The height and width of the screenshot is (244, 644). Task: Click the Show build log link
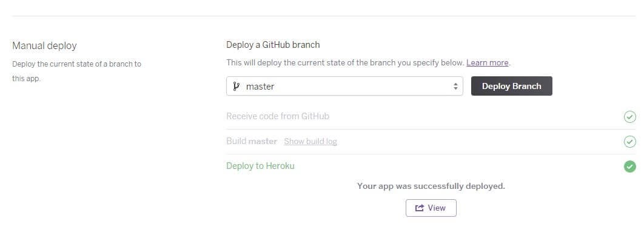(x=310, y=142)
